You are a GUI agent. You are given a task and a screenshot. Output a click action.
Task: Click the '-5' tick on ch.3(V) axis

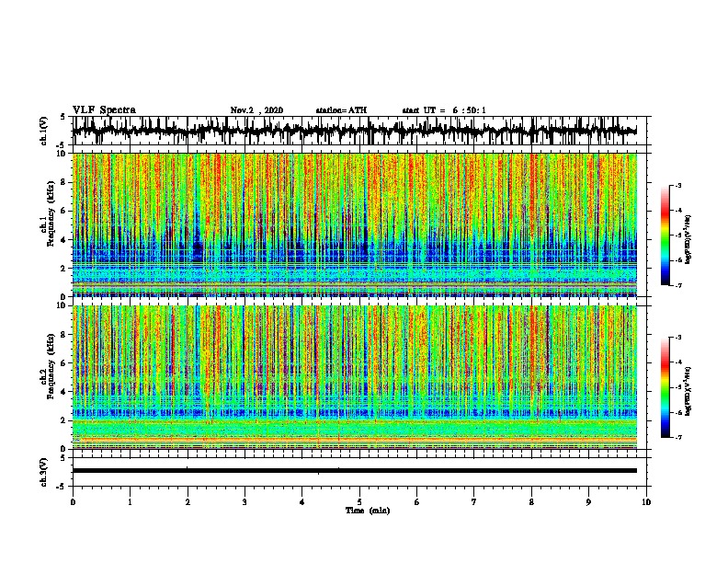point(62,487)
